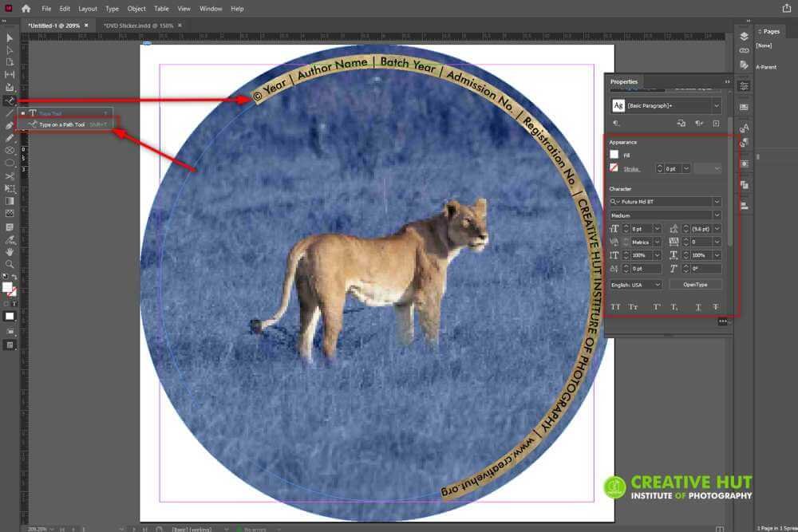Toggle All Caps text formatting
The image size is (798, 532).
point(615,307)
